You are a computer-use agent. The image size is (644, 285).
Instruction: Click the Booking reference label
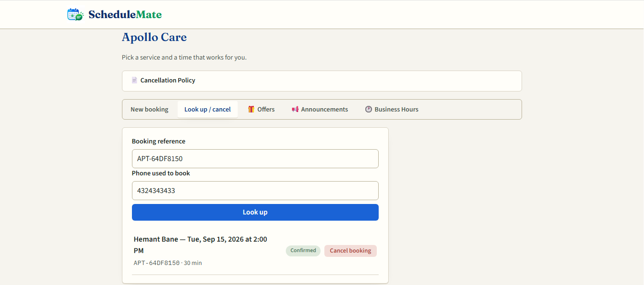pyautogui.click(x=159, y=141)
